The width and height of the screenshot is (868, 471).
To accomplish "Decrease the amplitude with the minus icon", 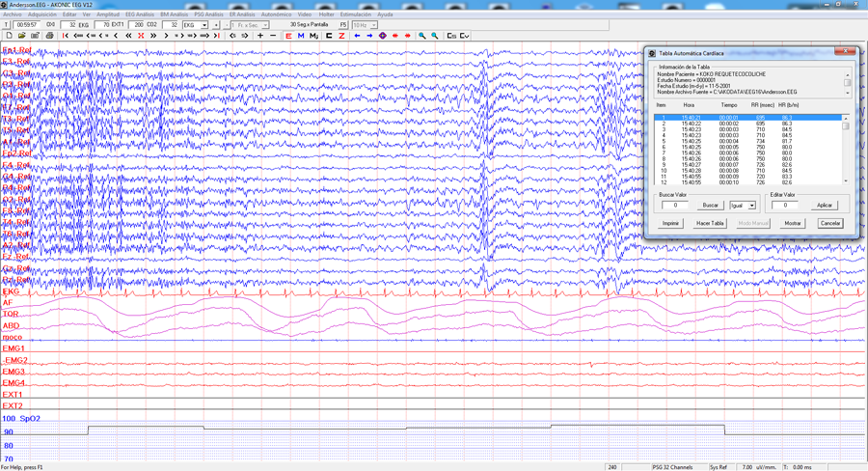I will pyautogui.click(x=273, y=36).
